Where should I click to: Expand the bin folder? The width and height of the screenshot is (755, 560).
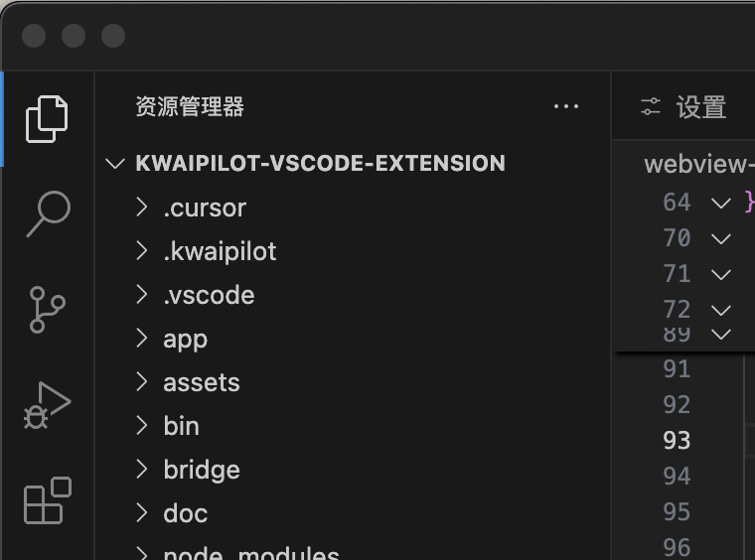142,426
